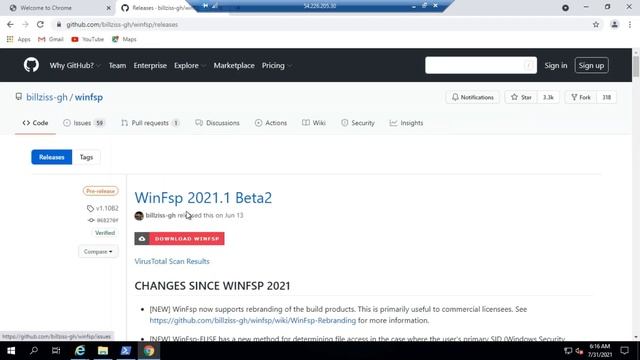The width and height of the screenshot is (640, 360).
Task: Click the Pre-release label badge
Action: (100, 191)
